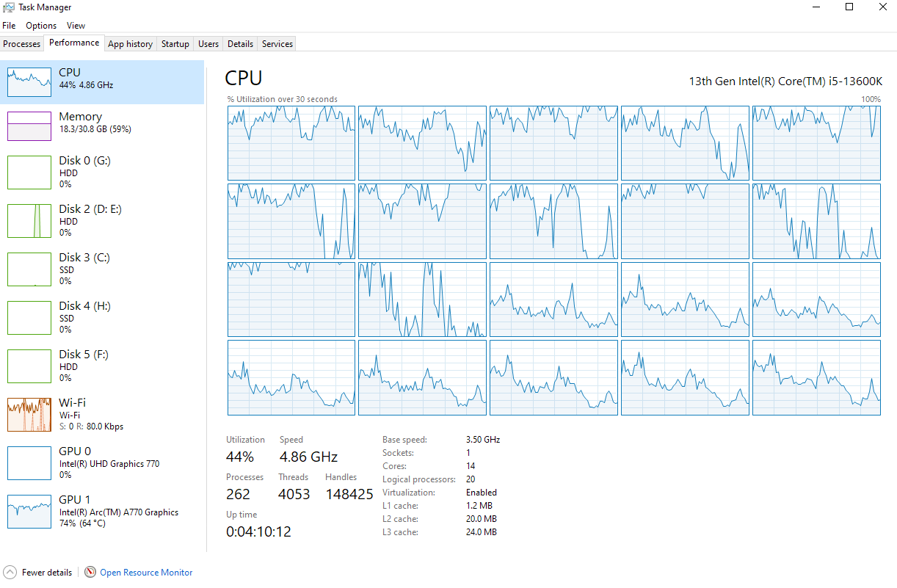Viewport: 897px width, 588px height.
Task: Open the File menu
Action: click(9, 26)
